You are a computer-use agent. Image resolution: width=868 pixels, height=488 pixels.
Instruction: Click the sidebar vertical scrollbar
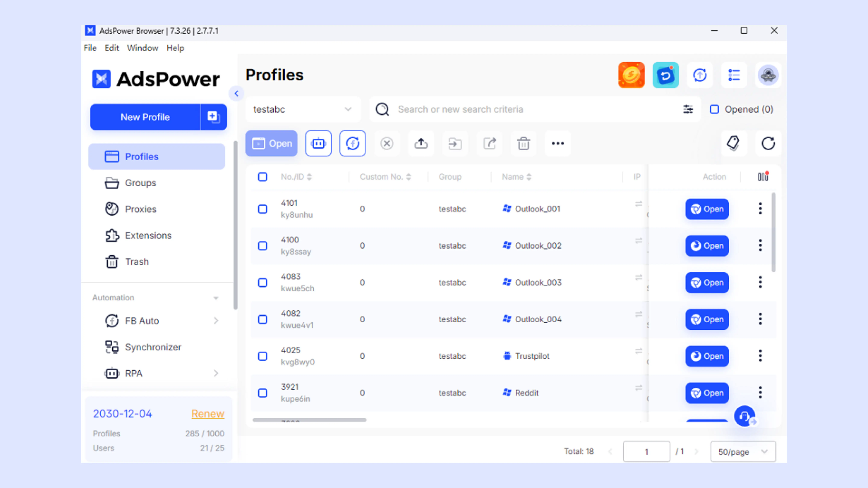tap(235, 225)
